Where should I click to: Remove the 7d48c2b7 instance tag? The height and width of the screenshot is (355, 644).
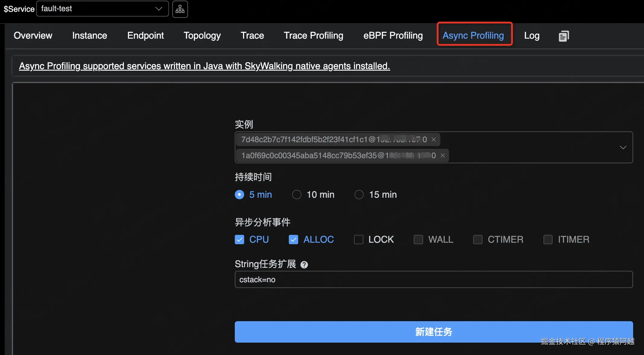[434, 139]
